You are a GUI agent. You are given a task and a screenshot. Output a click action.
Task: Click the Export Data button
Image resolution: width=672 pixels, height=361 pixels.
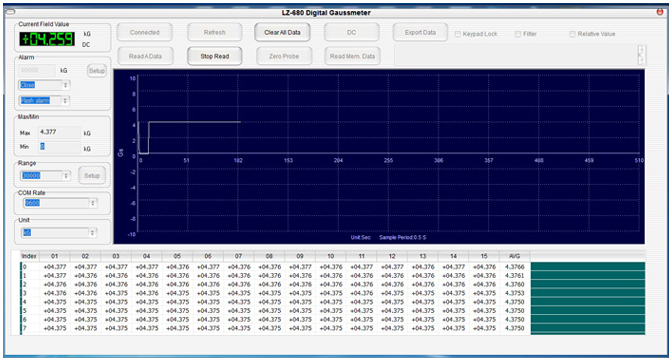click(x=420, y=33)
